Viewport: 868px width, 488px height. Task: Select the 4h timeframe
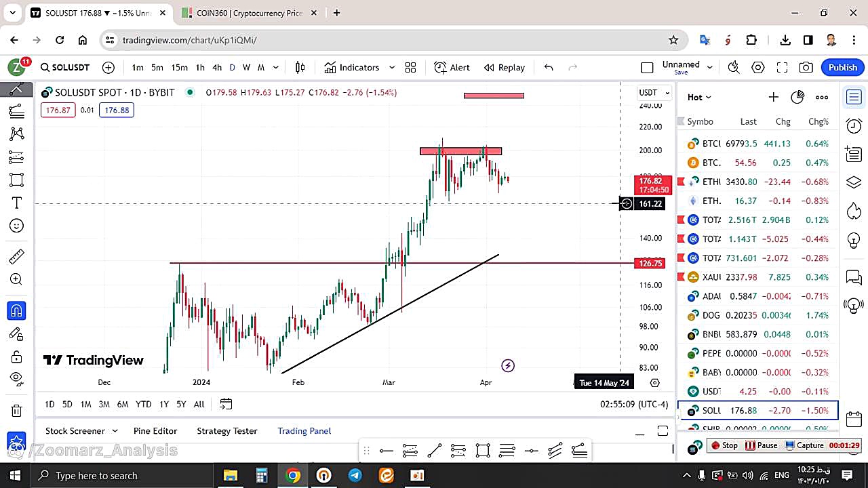(x=217, y=67)
